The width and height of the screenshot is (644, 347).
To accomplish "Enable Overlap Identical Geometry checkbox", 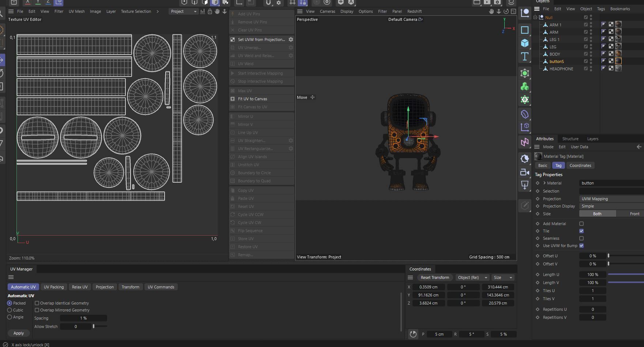I will point(37,303).
